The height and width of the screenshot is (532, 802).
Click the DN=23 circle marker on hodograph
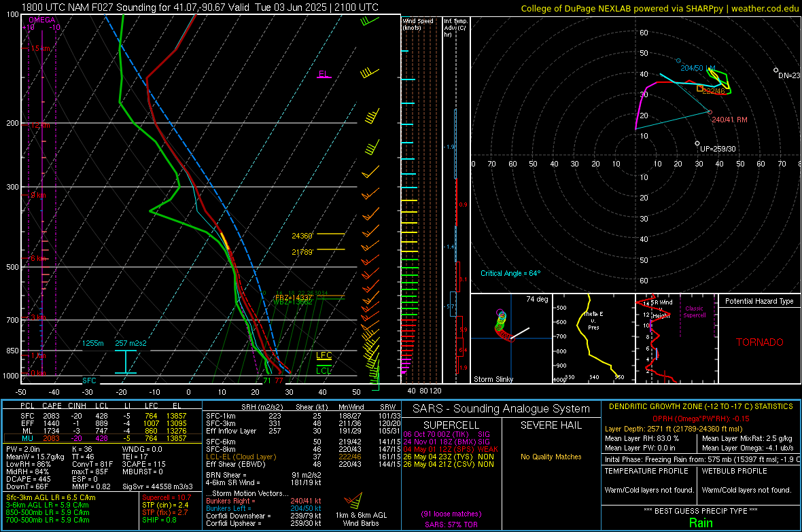776,70
